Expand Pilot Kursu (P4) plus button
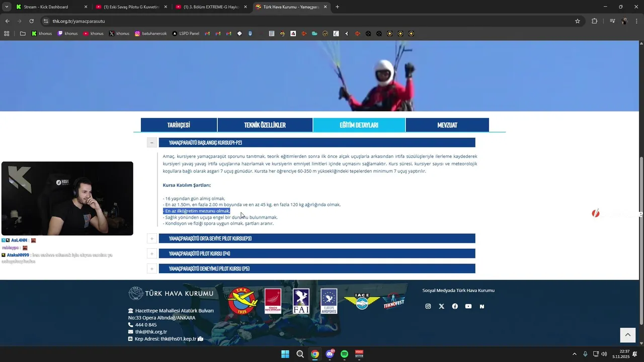The height and width of the screenshot is (362, 644). pyautogui.click(x=152, y=253)
